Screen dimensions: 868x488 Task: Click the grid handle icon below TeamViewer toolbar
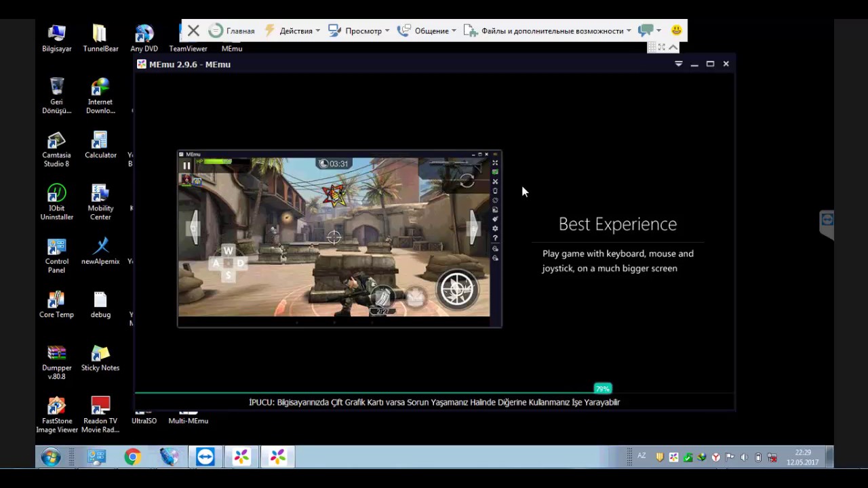point(652,47)
